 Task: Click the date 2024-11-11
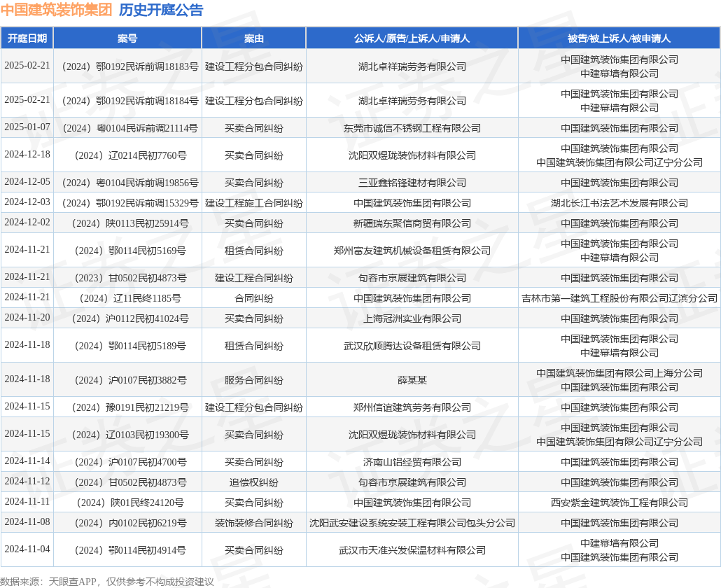point(27,501)
